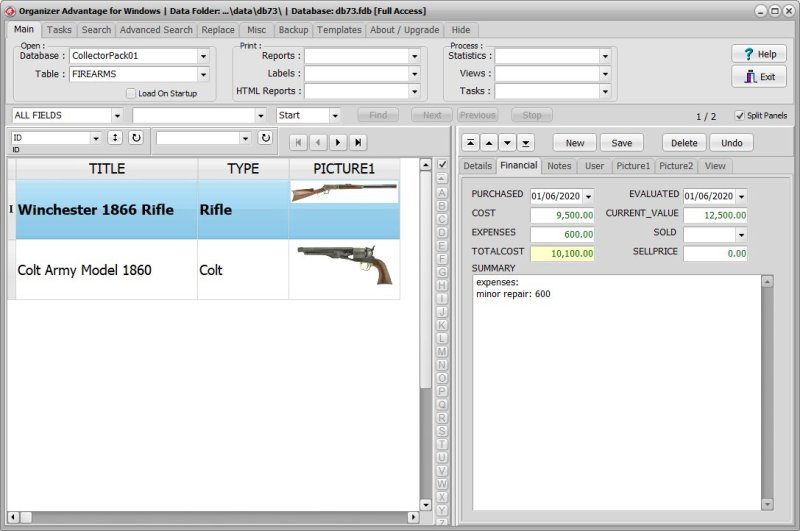Toggle the checkmark above the alphabet index
The width and height of the screenshot is (800, 531).
click(x=442, y=164)
